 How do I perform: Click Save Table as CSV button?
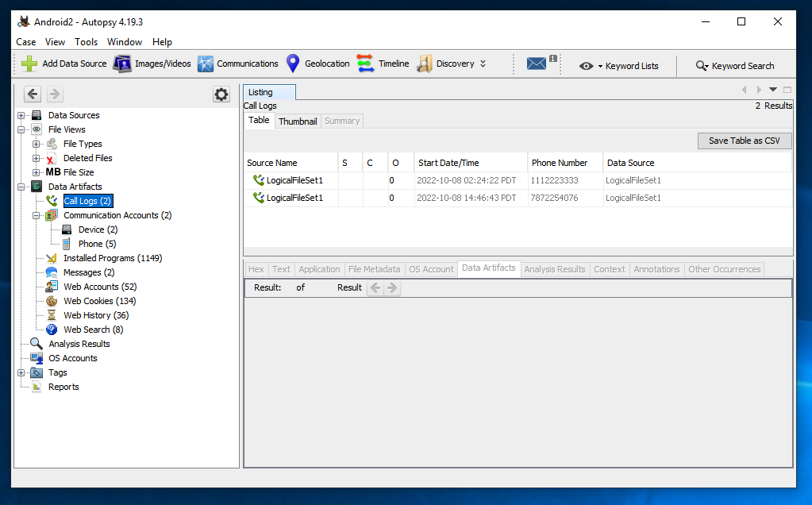click(744, 141)
